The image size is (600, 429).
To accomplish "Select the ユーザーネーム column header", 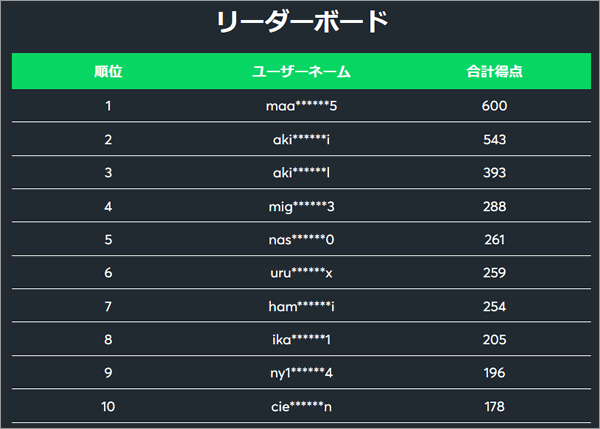I will coord(301,72).
